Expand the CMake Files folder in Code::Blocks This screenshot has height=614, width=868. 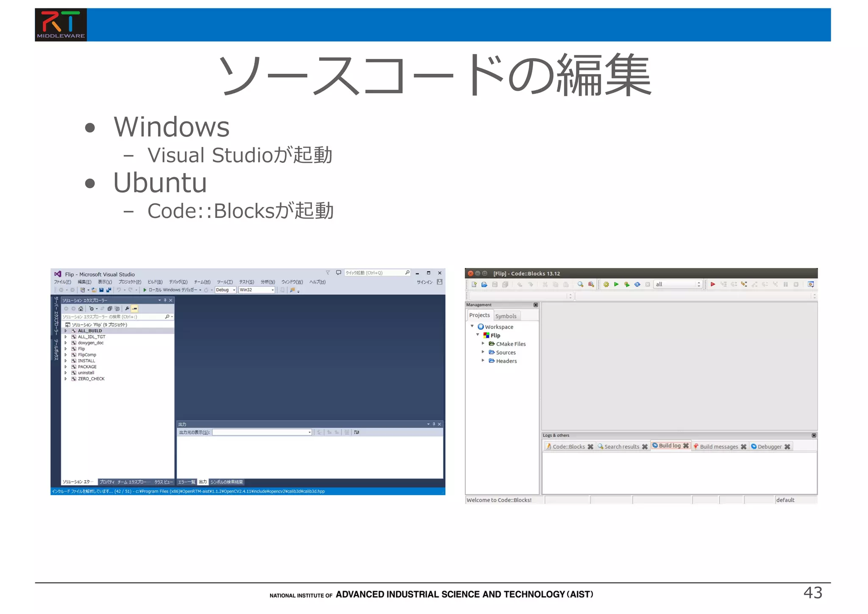pos(483,343)
